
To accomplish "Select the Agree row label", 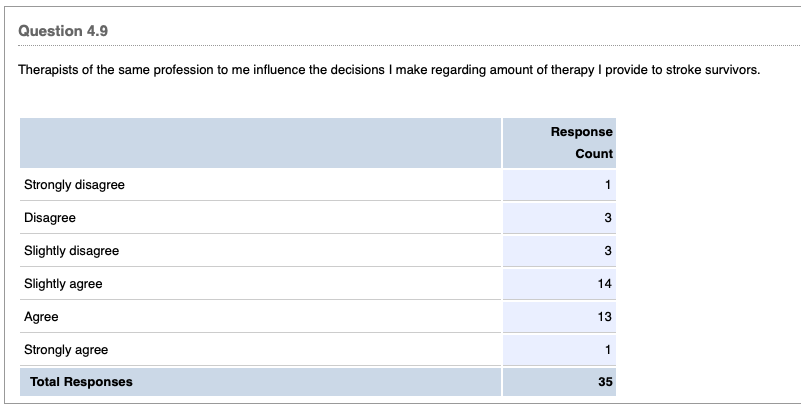I will 41,317.
